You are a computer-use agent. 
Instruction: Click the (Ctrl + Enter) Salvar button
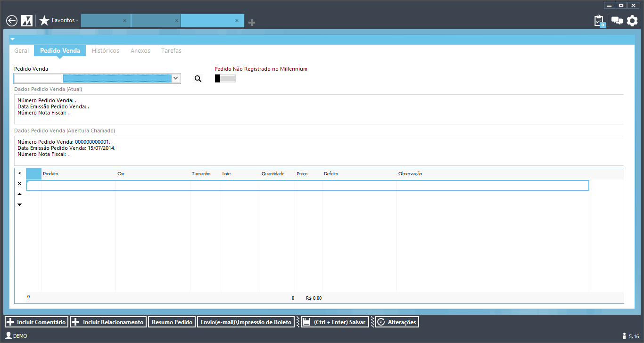[335, 322]
